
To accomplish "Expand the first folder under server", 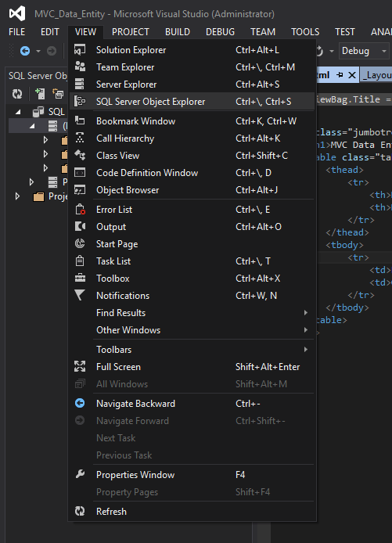I will pyautogui.click(x=45, y=140).
